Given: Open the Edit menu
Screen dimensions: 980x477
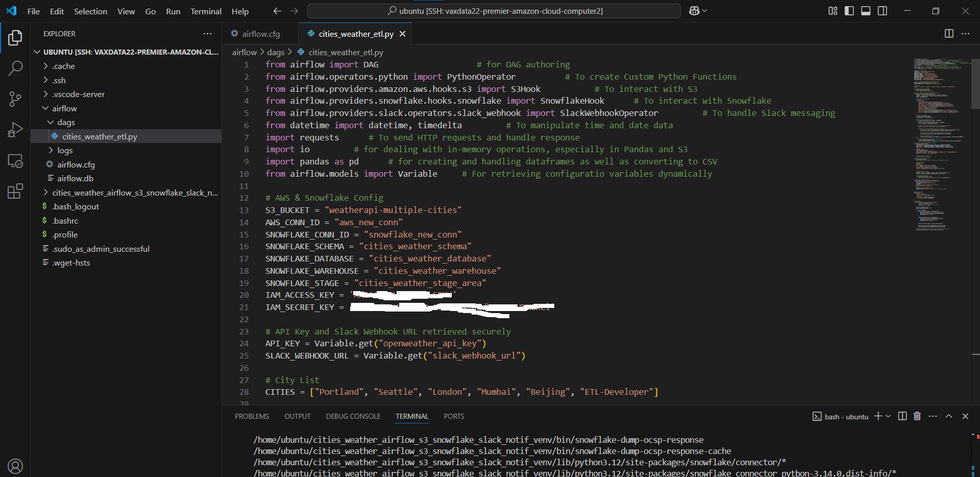Looking at the screenshot, I should tap(57, 11).
